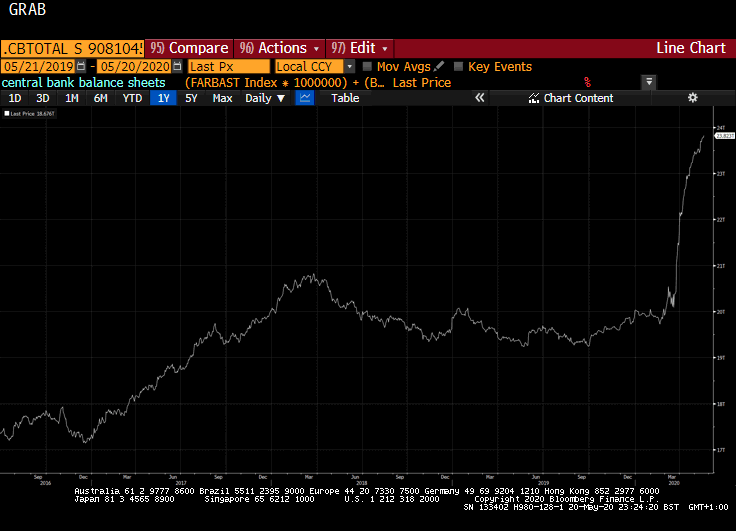Select the YTD time range tab
736x531 pixels.
point(132,98)
